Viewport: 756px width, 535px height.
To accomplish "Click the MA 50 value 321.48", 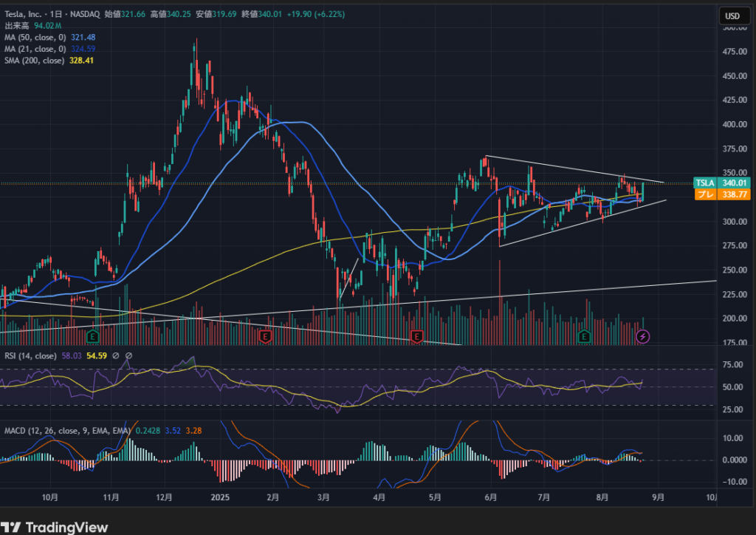I will [83, 37].
